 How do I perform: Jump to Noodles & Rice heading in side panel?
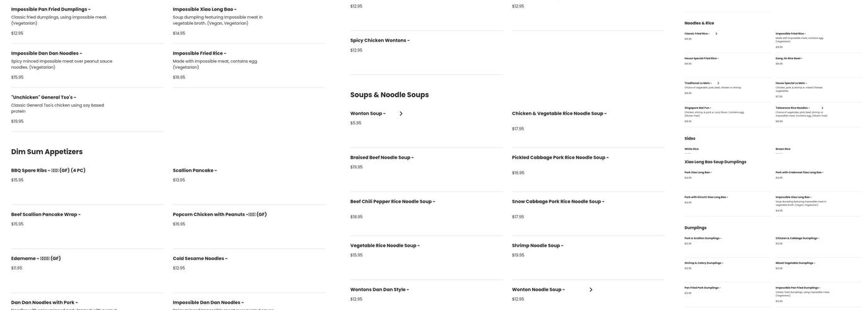[x=699, y=23]
